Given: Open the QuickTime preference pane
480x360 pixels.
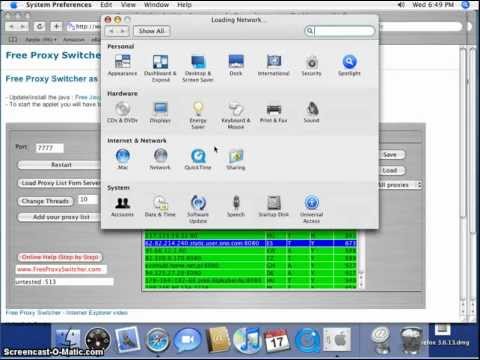Looking at the screenshot, I should click(198, 160).
